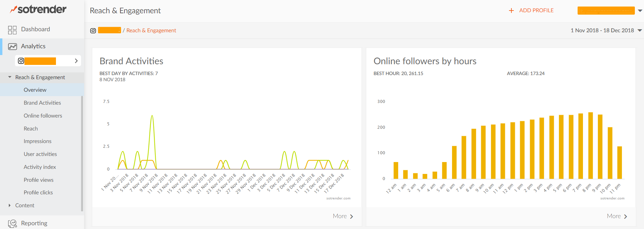Click the Reporting magnifier icon
Image resolution: width=644 pixels, height=229 pixels.
pyautogui.click(x=12, y=223)
